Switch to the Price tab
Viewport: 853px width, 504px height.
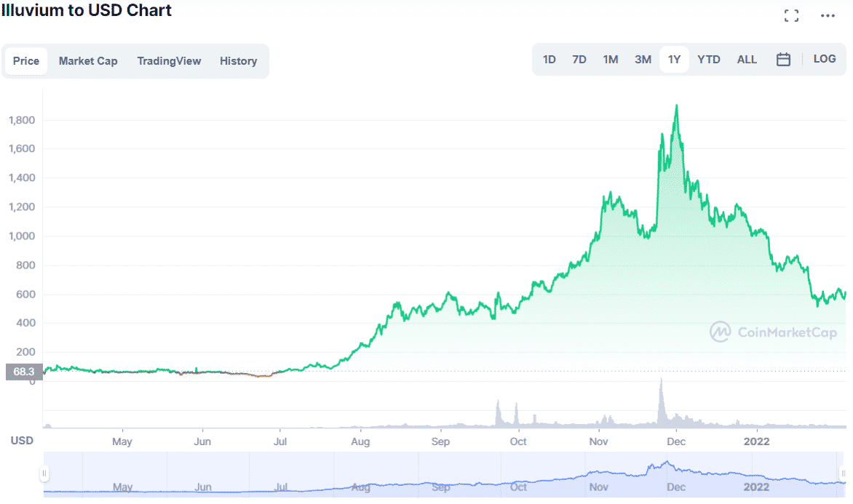[x=26, y=61]
